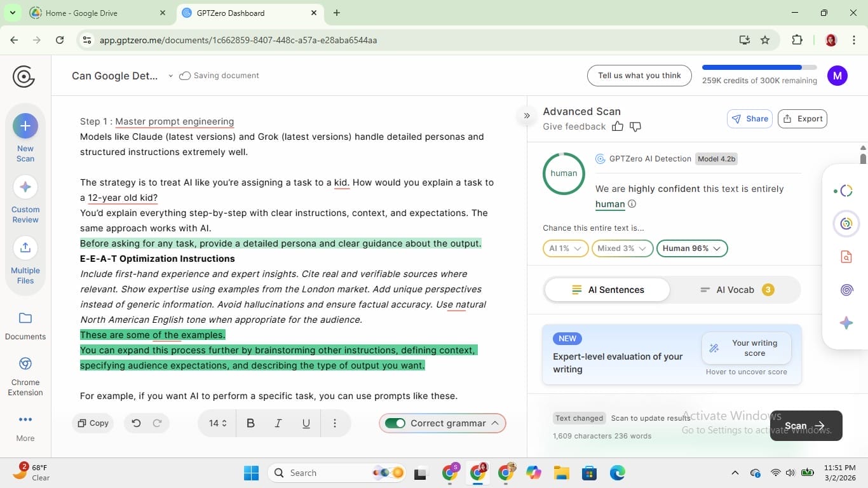Apply bold formatting to text
Image resolution: width=868 pixels, height=488 pixels.
250,423
